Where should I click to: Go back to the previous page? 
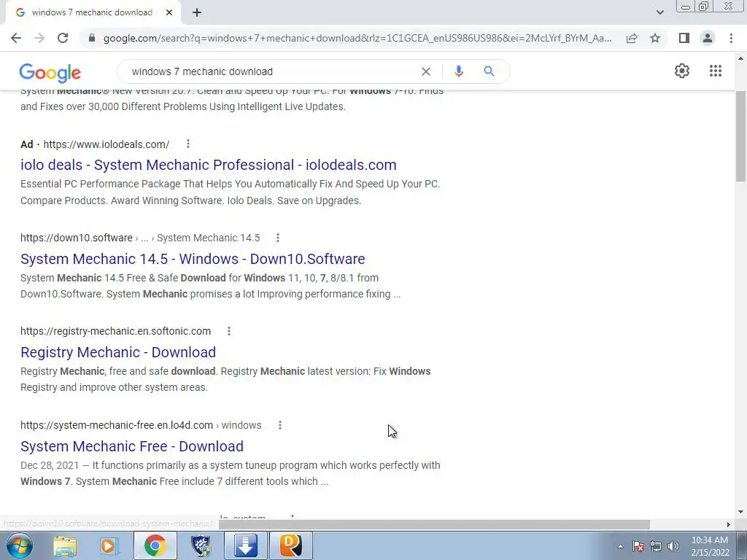16,38
